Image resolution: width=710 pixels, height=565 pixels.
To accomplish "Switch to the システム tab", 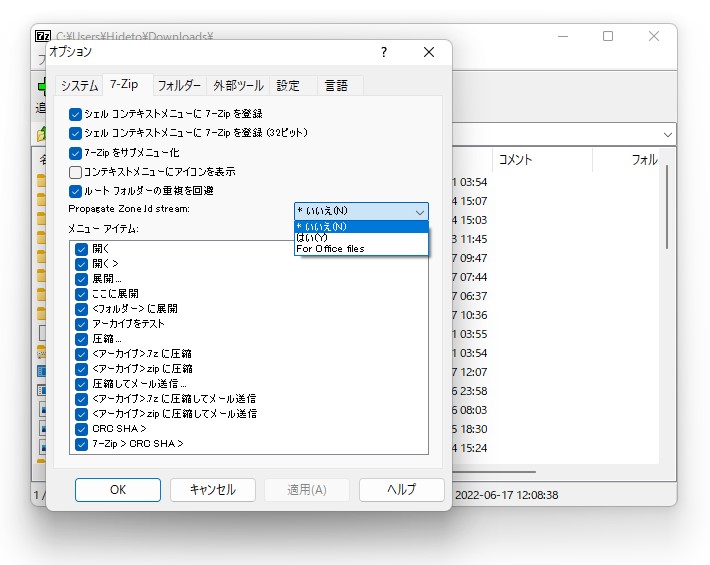I will [x=79, y=86].
